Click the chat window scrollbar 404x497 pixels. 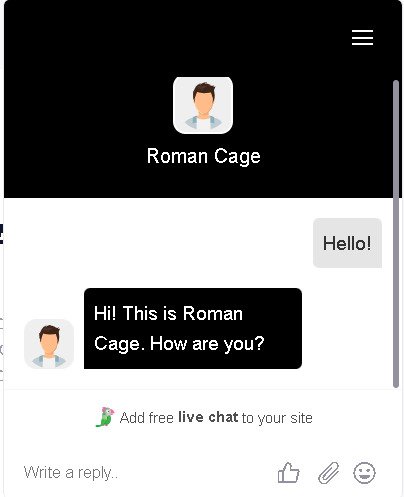[x=396, y=233]
